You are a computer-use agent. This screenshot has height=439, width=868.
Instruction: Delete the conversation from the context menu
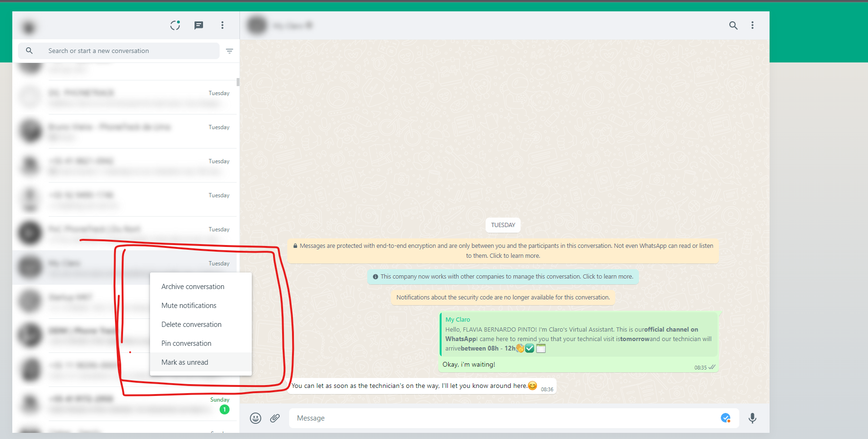[x=191, y=324]
